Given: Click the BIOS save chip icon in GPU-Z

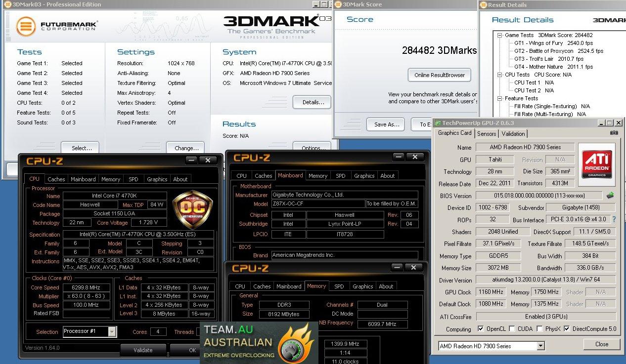Looking at the screenshot, I should pyautogui.click(x=610, y=195).
